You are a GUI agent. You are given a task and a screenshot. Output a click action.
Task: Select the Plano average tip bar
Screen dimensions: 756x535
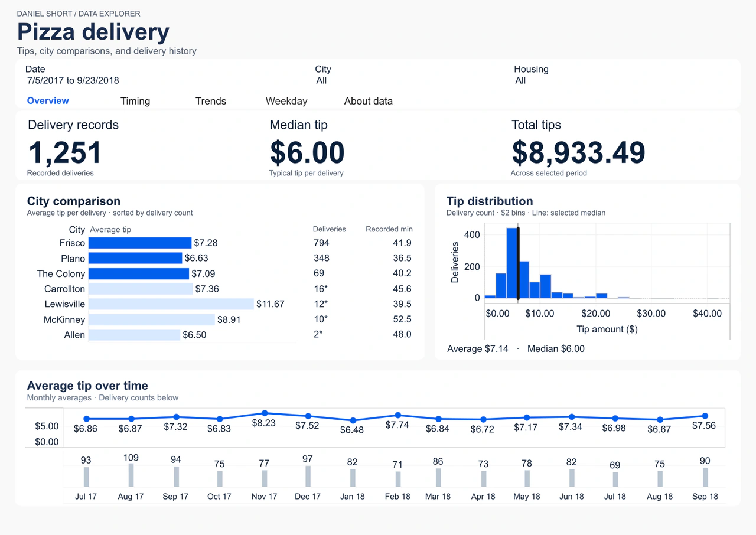click(135, 258)
